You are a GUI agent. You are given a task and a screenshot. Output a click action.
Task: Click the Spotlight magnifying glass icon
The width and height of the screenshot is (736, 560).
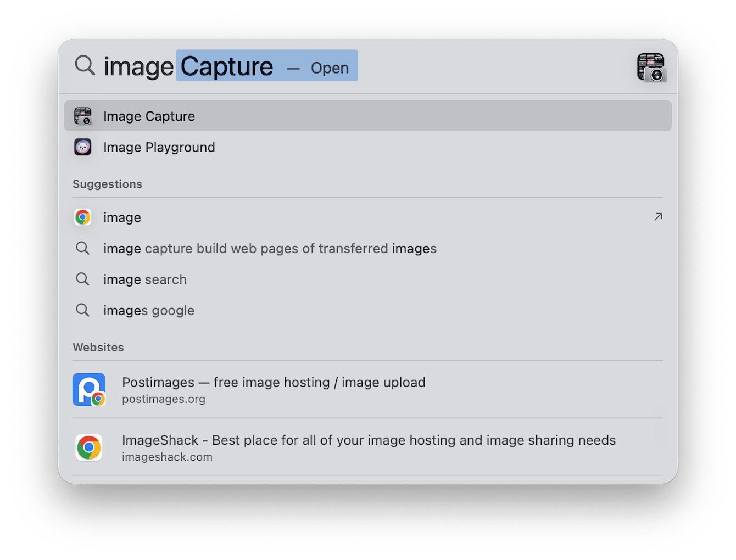tap(85, 65)
